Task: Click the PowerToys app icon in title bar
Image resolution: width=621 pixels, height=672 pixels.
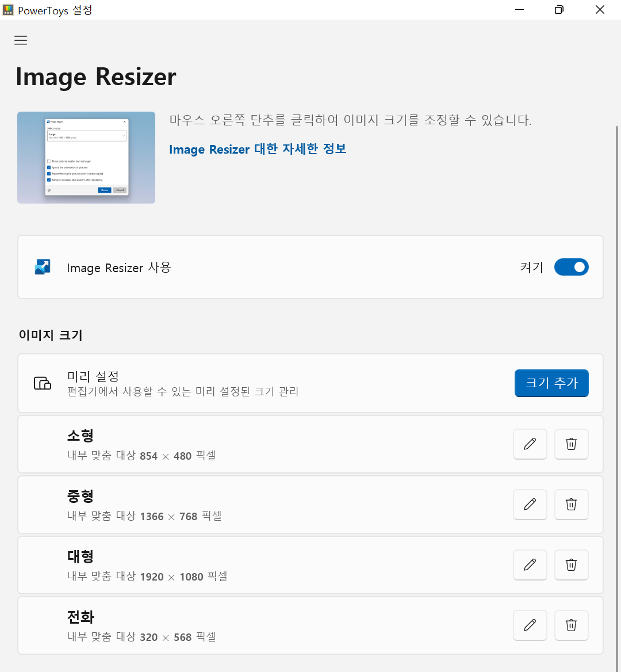Action: pyautogui.click(x=7, y=10)
